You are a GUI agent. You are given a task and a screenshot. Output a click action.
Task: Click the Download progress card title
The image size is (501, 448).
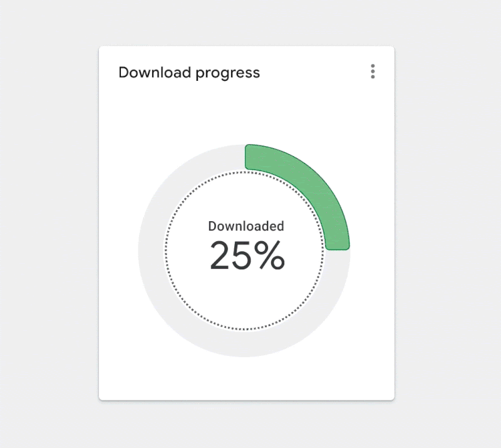(189, 73)
